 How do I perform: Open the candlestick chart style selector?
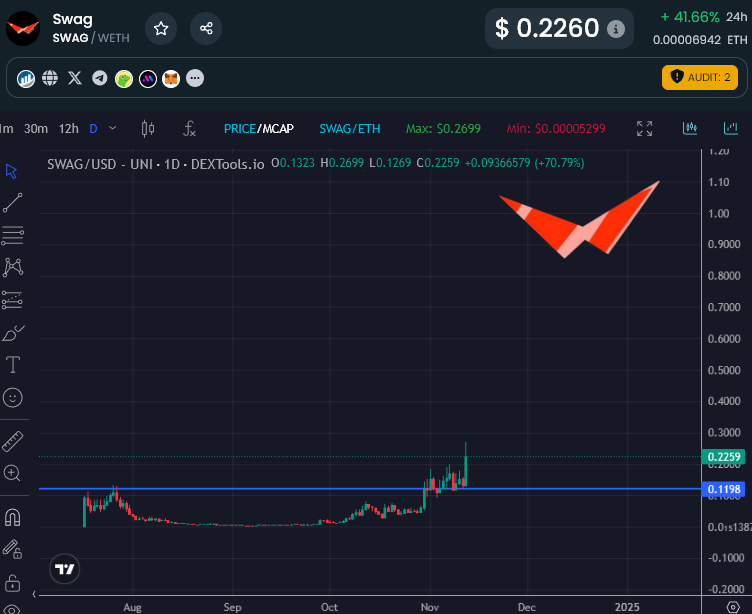click(x=148, y=129)
